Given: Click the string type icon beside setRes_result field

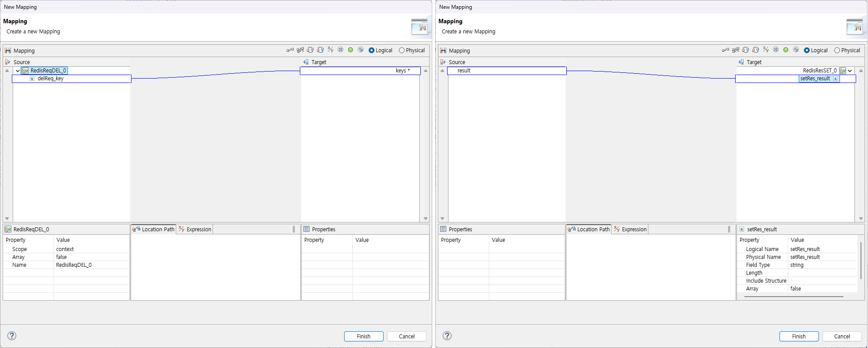Looking at the screenshot, I should tap(836, 79).
